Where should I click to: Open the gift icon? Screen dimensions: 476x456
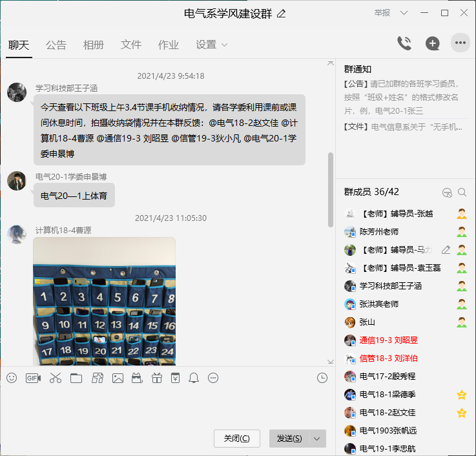pos(157,378)
